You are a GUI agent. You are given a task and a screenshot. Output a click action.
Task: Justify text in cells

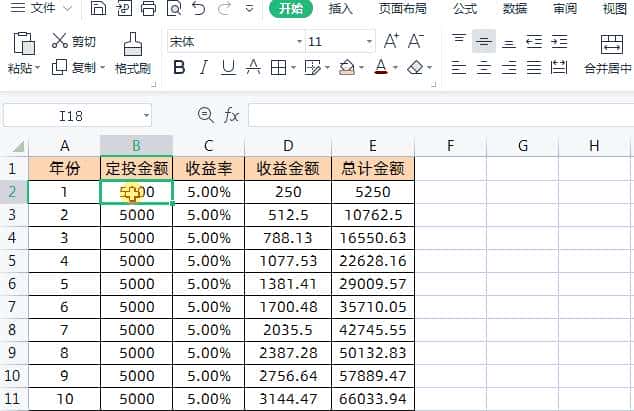tap(534, 68)
